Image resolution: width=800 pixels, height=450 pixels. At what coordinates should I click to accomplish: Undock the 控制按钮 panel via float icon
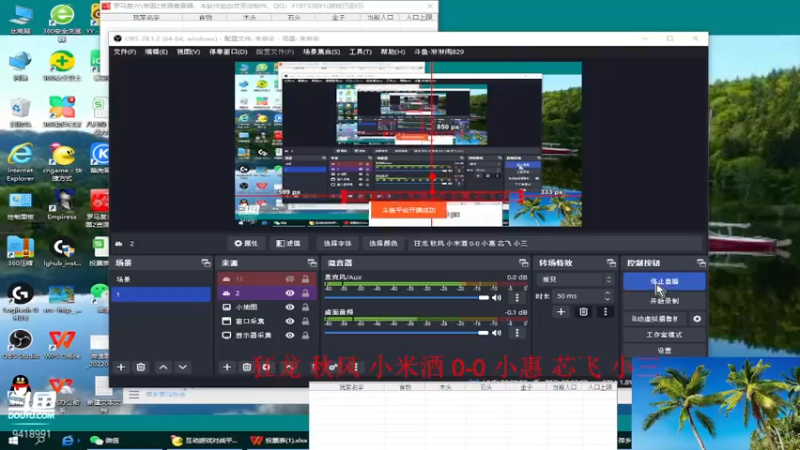(701, 263)
